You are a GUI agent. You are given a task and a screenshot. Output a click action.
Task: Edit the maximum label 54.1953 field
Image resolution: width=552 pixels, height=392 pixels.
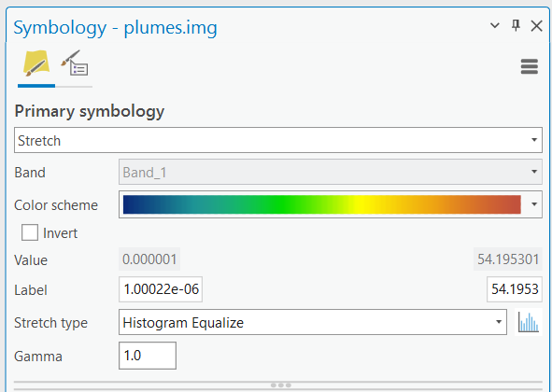coord(515,289)
